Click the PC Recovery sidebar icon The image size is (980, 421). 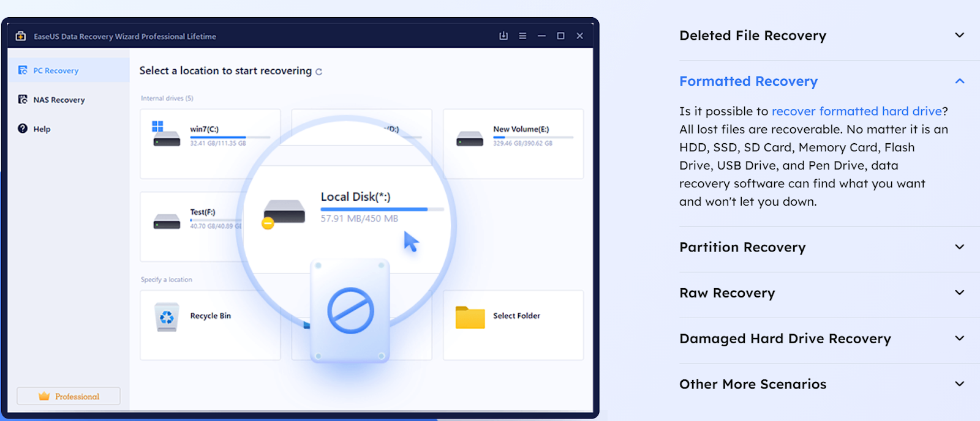[x=23, y=70]
